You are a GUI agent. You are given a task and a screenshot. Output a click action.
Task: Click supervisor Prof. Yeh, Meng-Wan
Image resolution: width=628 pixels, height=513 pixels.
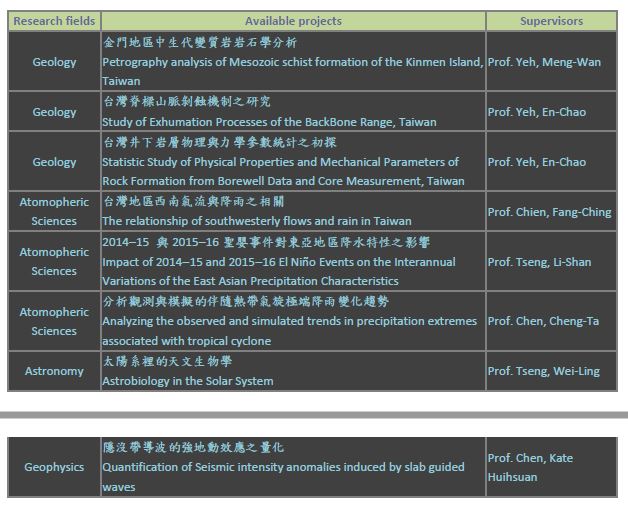click(x=544, y=62)
